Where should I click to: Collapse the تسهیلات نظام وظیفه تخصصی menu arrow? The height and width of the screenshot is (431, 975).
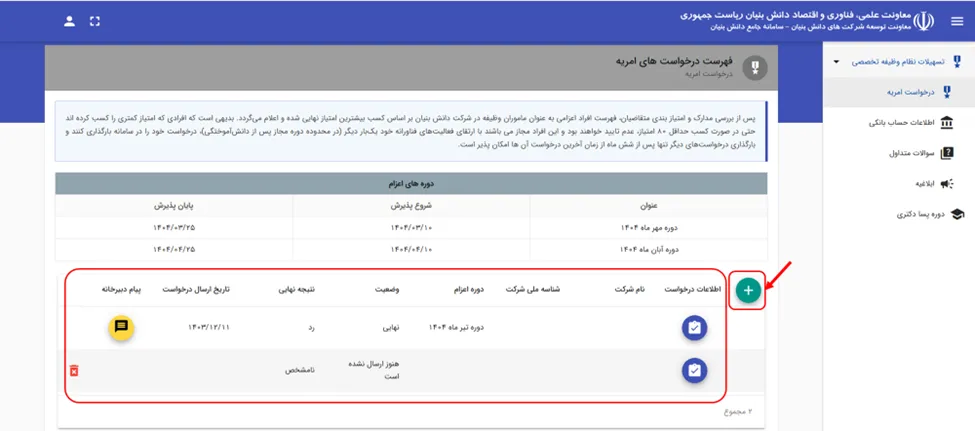[x=836, y=62]
